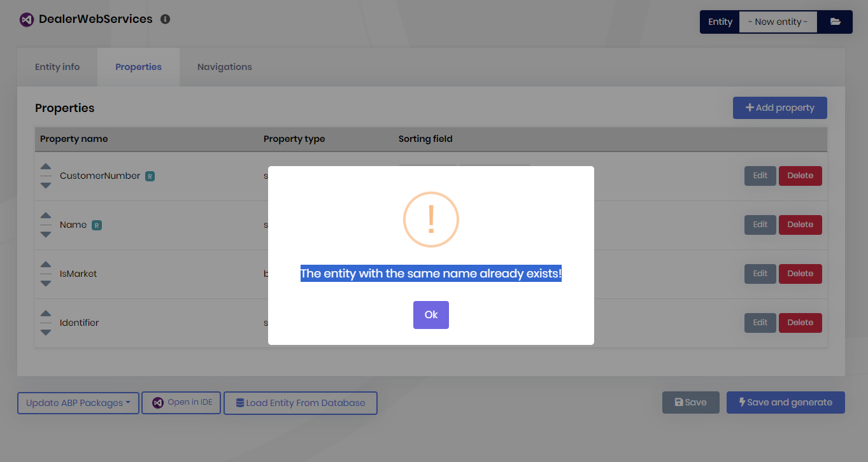
Task: Click the info icon beside DealerWebServices
Action: coord(165,19)
